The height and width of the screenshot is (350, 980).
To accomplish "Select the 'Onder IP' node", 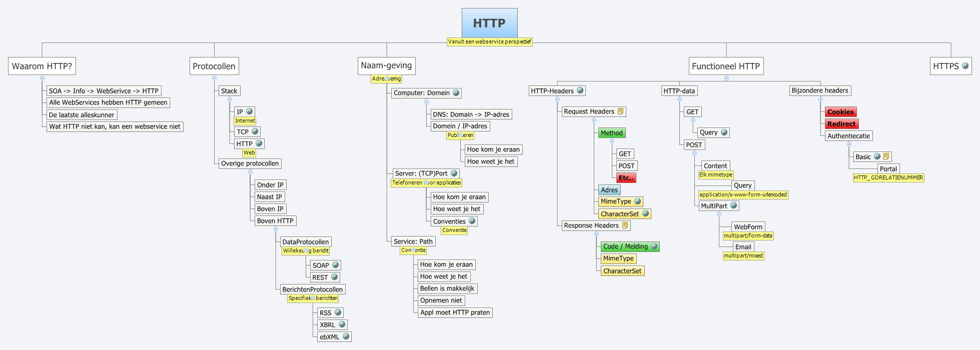I will 270,184.
